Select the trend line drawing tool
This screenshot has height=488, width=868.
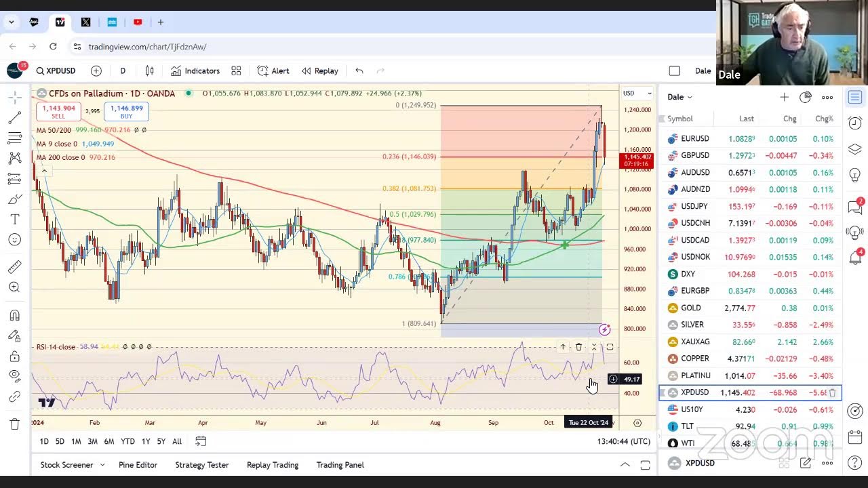14,118
